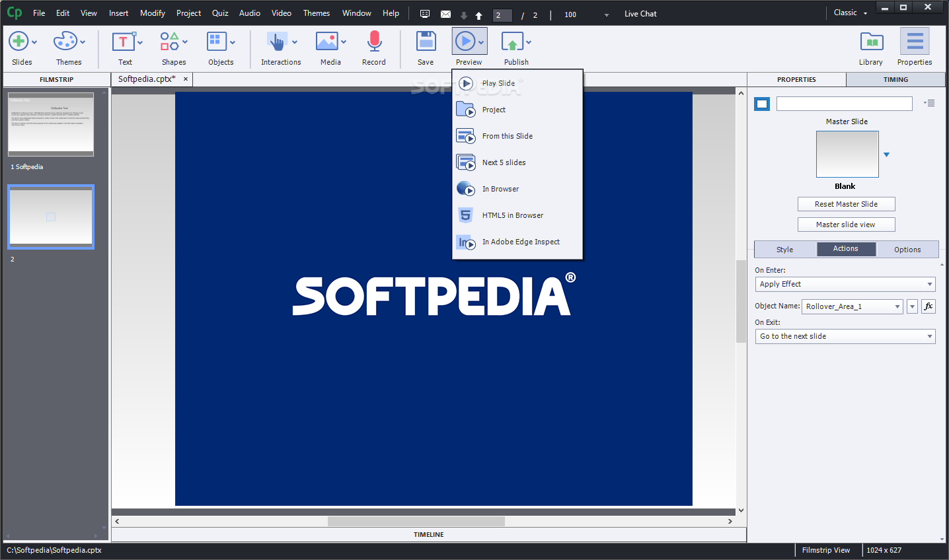949x560 pixels.
Task: Click the horizontal stage scrollbar
Action: point(416,521)
